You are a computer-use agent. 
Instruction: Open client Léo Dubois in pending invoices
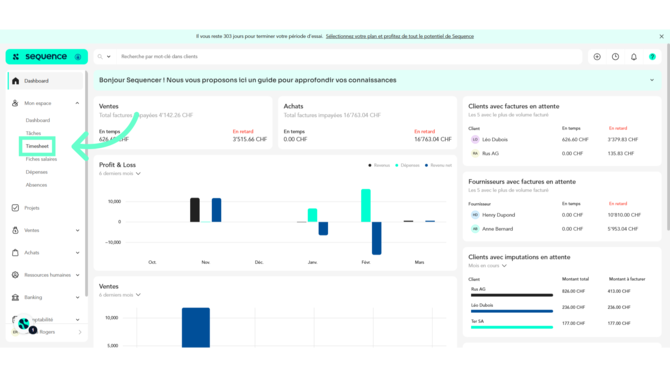coord(495,139)
